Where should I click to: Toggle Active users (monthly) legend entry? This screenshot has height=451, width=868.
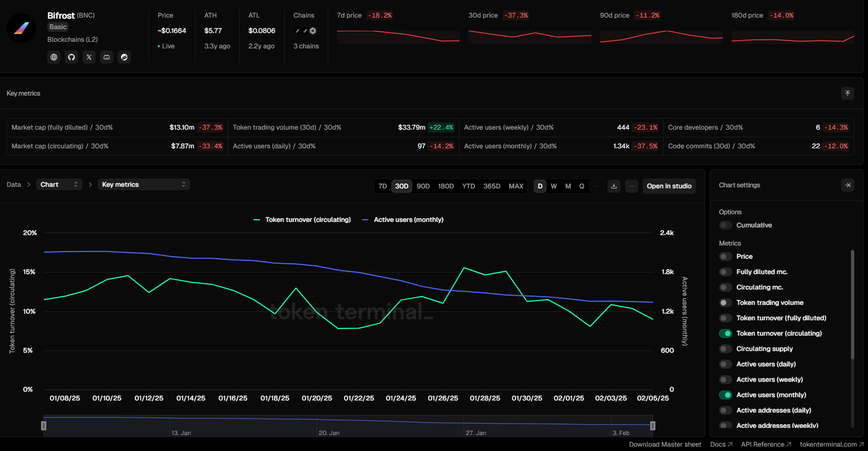point(403,220)
